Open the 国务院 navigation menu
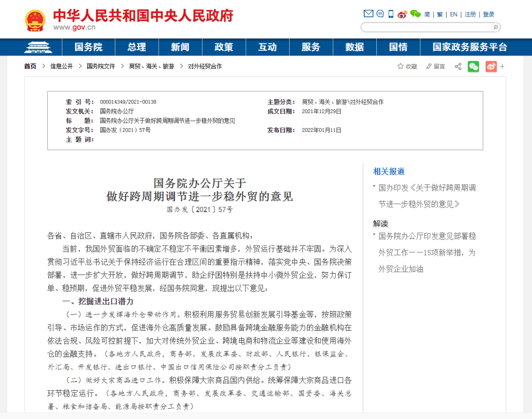The width and height of the screenshot is (532, 419). click(89, 47)
